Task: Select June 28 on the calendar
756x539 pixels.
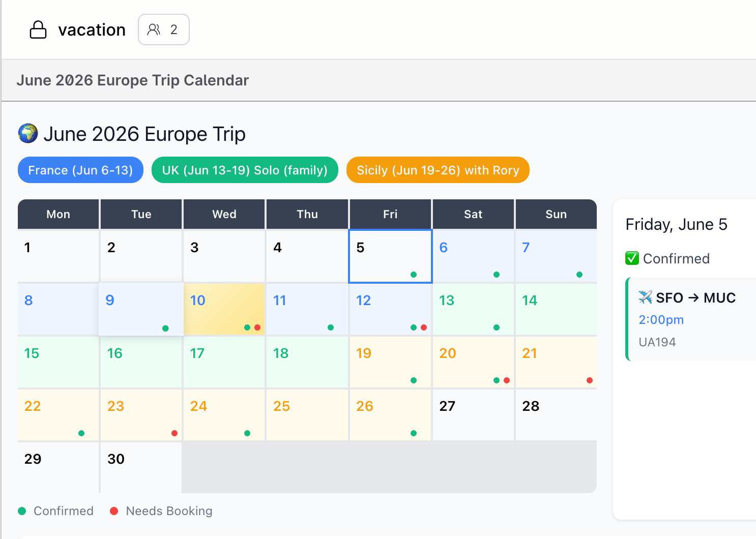Action: [x=556, y=415]
